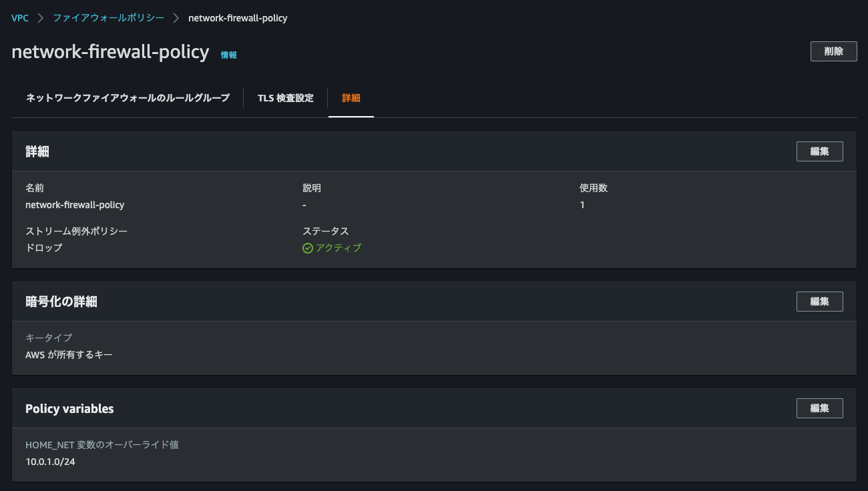
Task: Click the network-firewall-policy breadcrumb text
Action: 238,18
